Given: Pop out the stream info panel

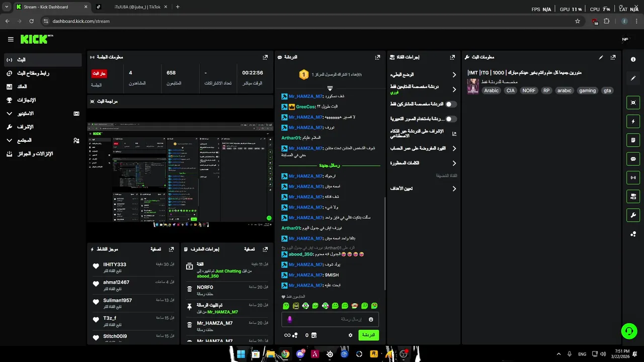Looking at the screenshot, I should click(x=613, y=57).
